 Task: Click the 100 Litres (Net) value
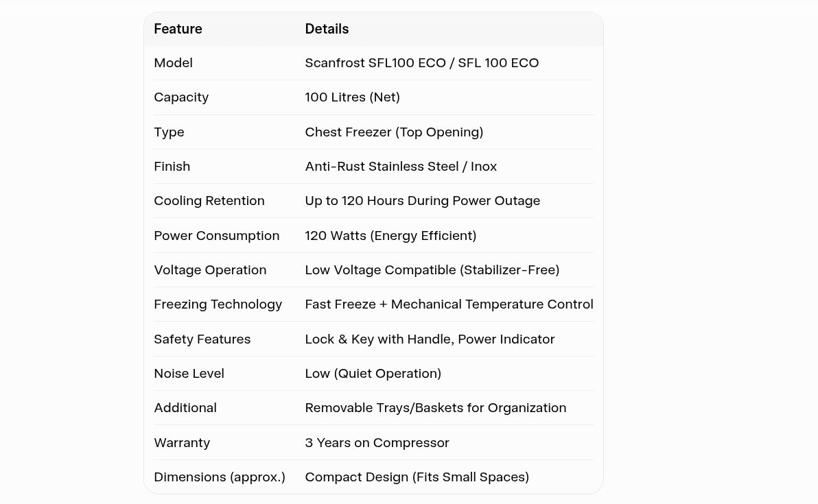coord(352,97)
